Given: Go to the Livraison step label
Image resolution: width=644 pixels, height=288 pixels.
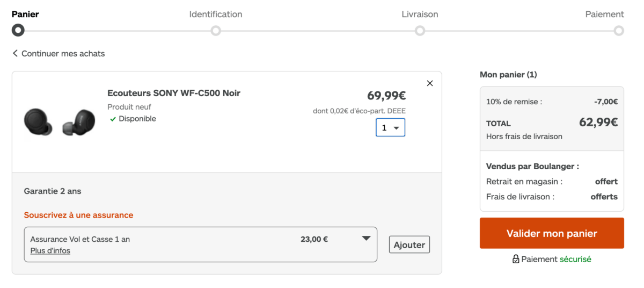Looking at the screenshot, I should point(420,14).
